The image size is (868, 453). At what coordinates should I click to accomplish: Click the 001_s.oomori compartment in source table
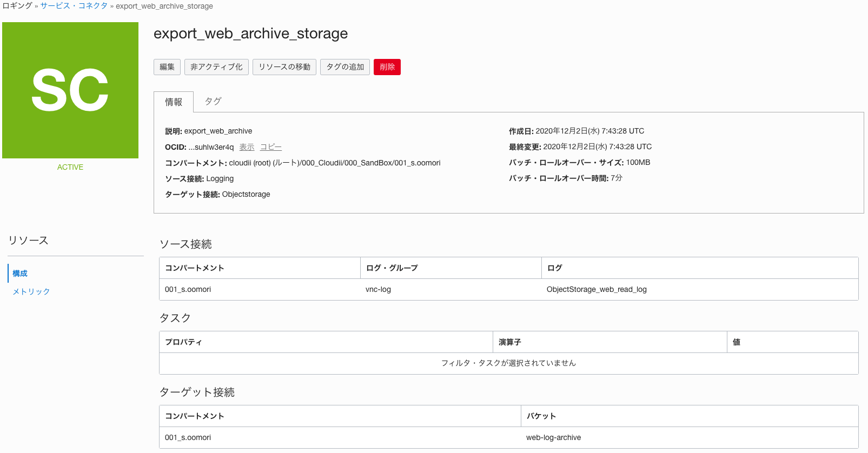click(x=188, y=289)
